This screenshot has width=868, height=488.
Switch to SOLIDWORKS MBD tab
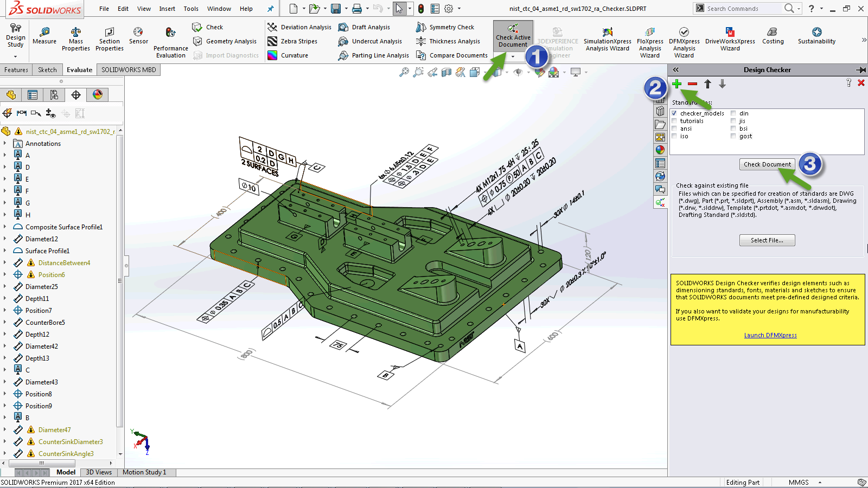pyautogui.click(x=129, y=70)
